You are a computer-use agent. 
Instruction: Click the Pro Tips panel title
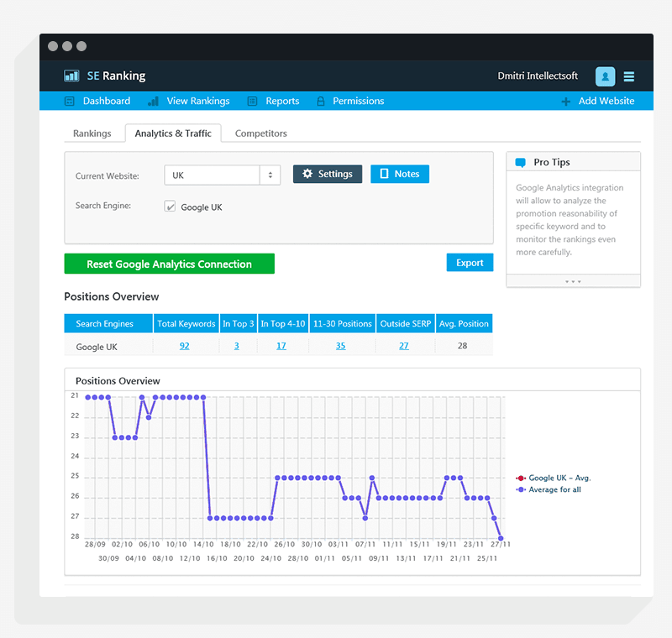[552, 162]
